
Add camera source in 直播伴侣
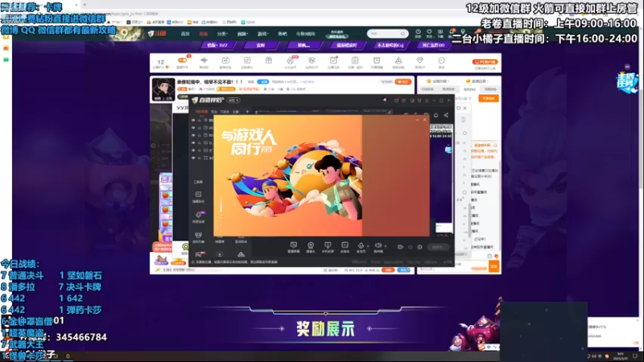coord(311,245)
